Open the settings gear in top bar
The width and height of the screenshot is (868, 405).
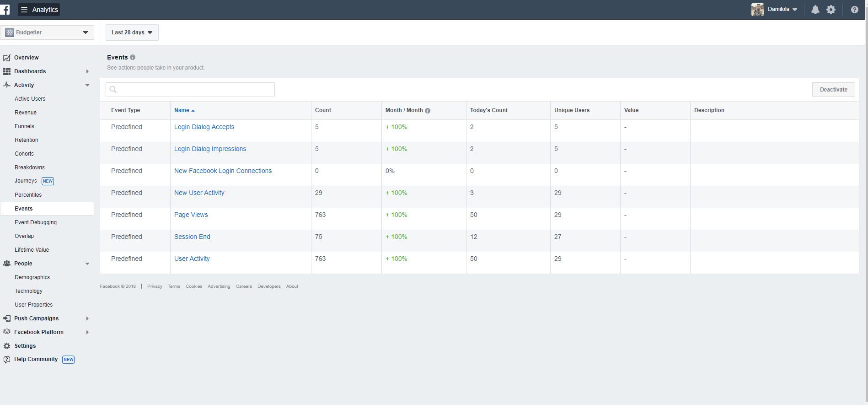point(831,10)
